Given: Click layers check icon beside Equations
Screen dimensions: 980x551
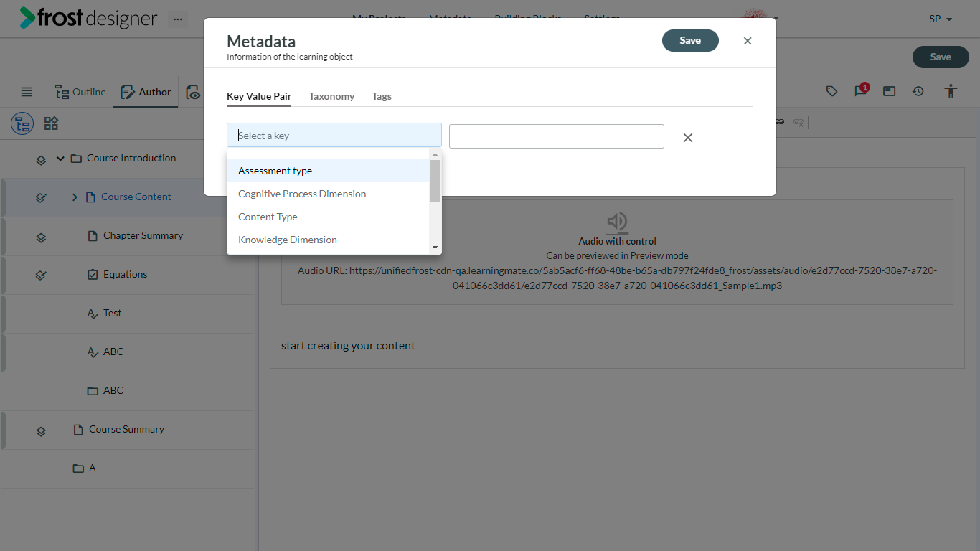Looking at the screenshot, I should pos(41,275).
